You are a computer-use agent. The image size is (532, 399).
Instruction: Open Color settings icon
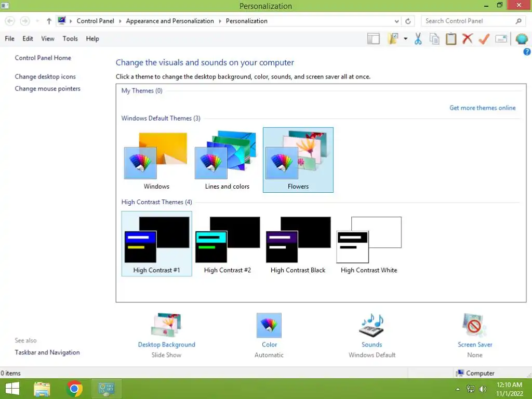coord(269,325)
